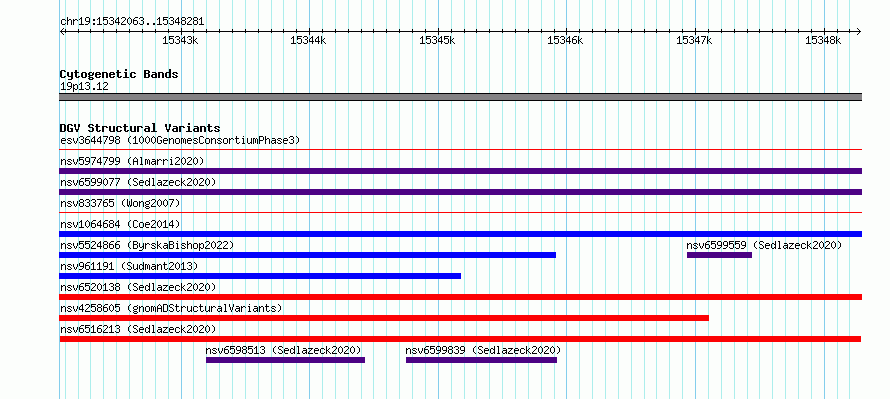
Task: Click the purple bar under nsv5974799
Action: coord(460,171)
